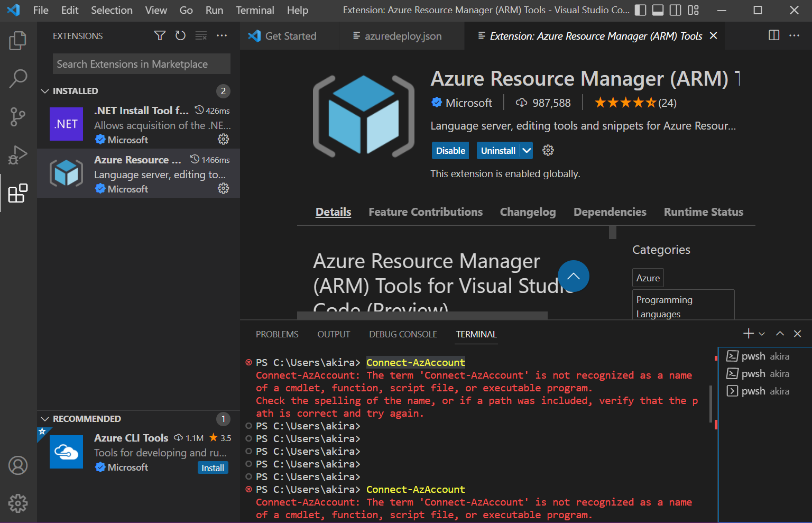Screen dimensions: 812x523
Task: Refresh the extensions list
Action: pyautogui.click(x=180, y=35)
